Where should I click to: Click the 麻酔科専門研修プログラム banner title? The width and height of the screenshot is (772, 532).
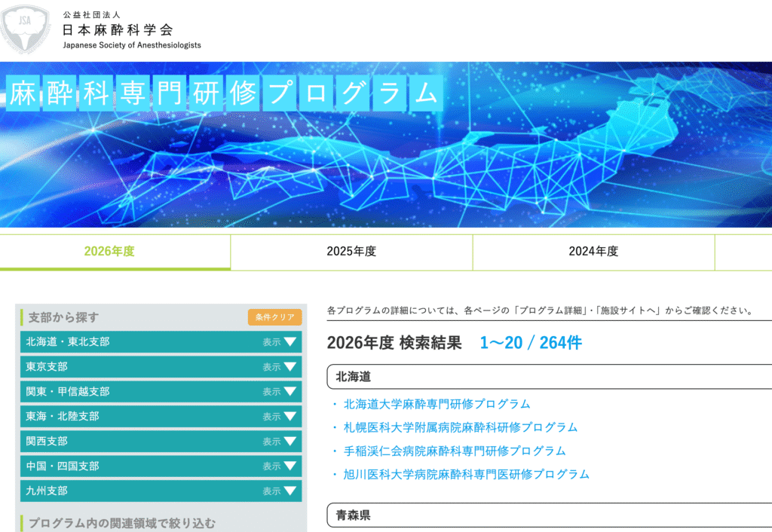coord(223,93)
